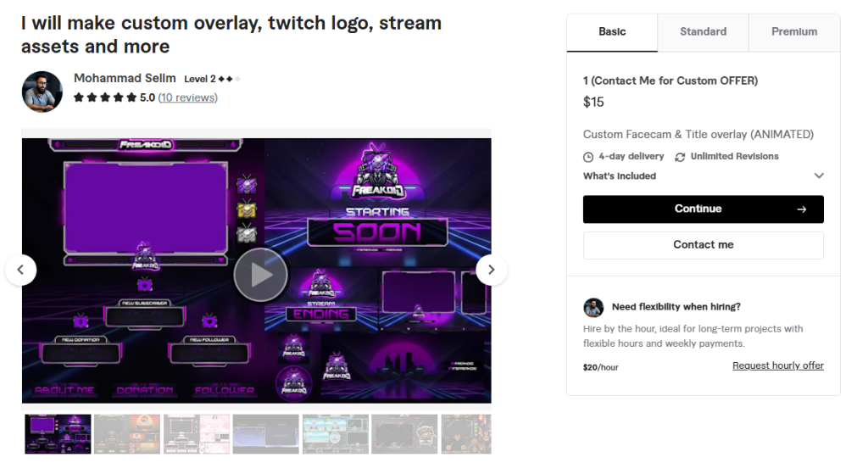868x474 pixels.
Task: Select the fifth teal overlay thumbnail
Action: pos(336,434)
